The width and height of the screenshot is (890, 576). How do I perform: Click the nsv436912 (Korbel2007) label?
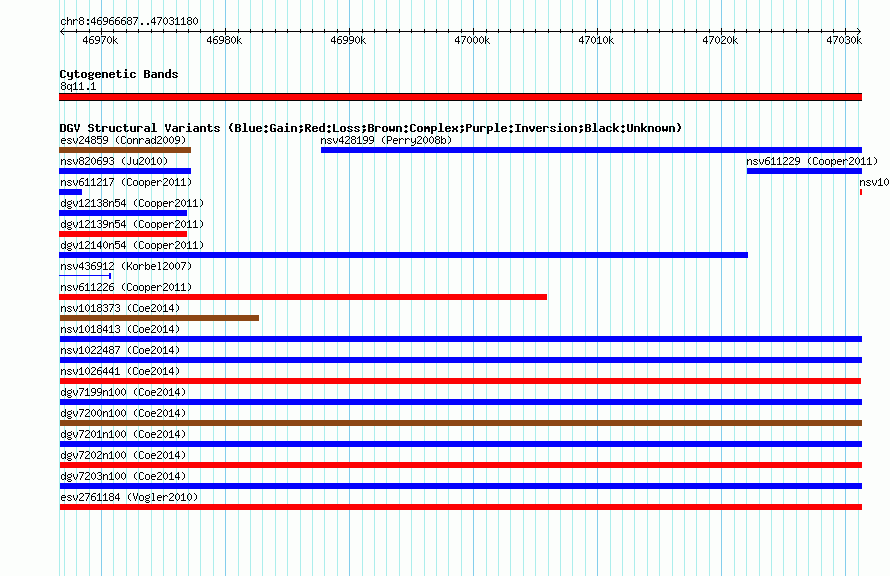(x=126, y=266)
